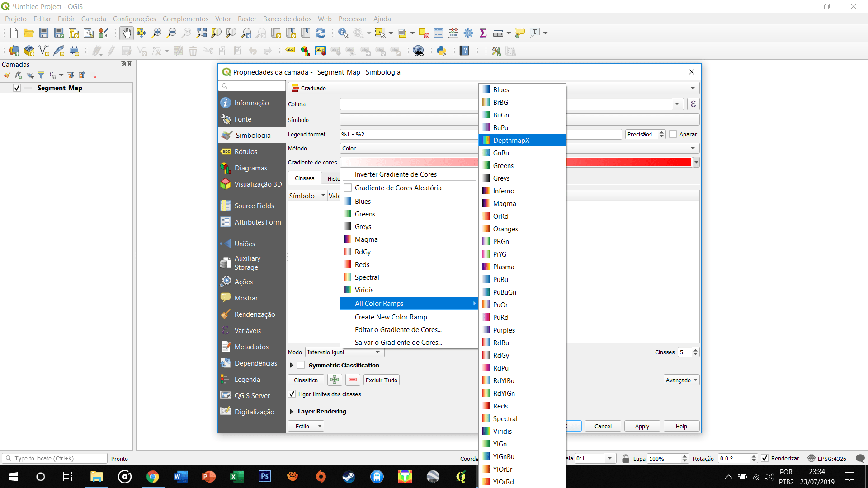Uncheck Ligar limites das classes
The height and width of the screenshot is (488, 868).
pyautogui.click(x=292, y=394)
